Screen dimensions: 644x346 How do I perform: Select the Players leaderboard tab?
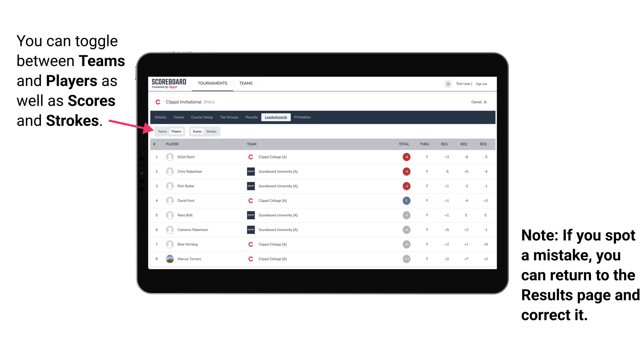coord(176,131)
